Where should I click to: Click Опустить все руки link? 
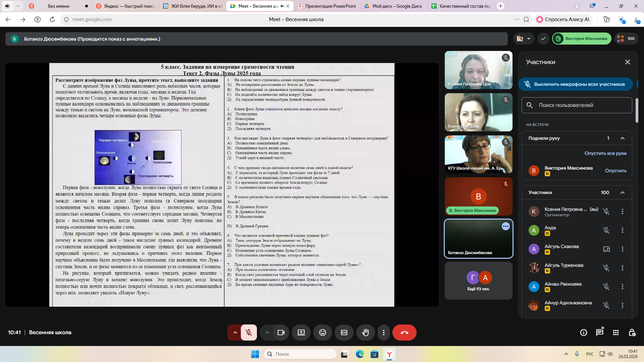(x=605, y=153)
